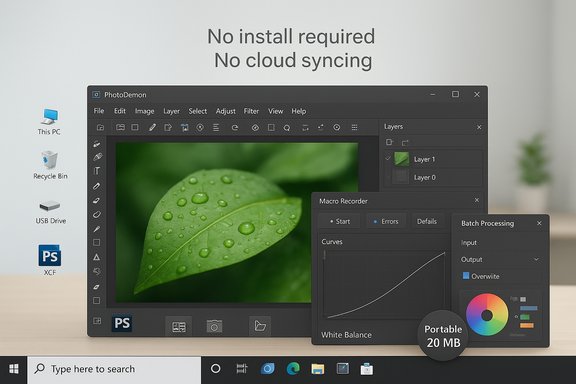The width and height of the screenshot is (576, 384).
Task: Close the Batch Processing panel
Action: [539, 223]
